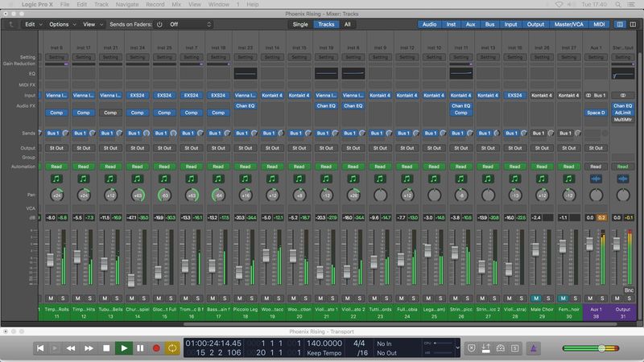This screenshot has width=644, height=362.
Task: Open the mixer View dropdown menu
Action: [93, 24]
